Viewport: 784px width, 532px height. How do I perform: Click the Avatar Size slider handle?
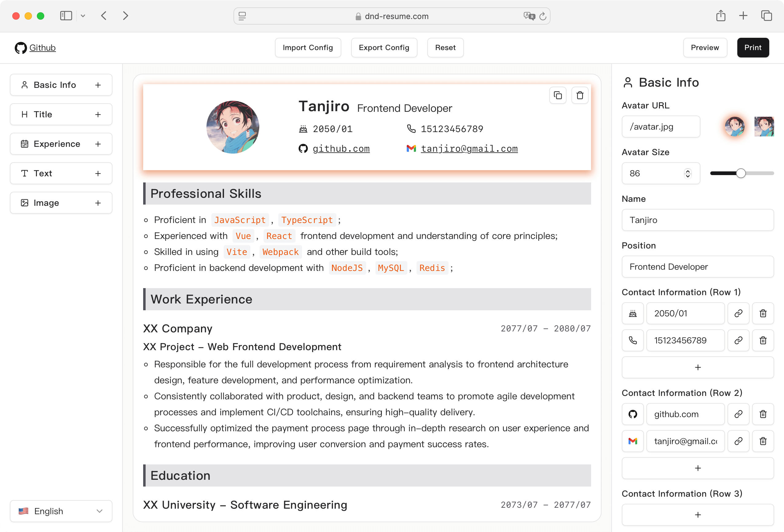[740, 174]
